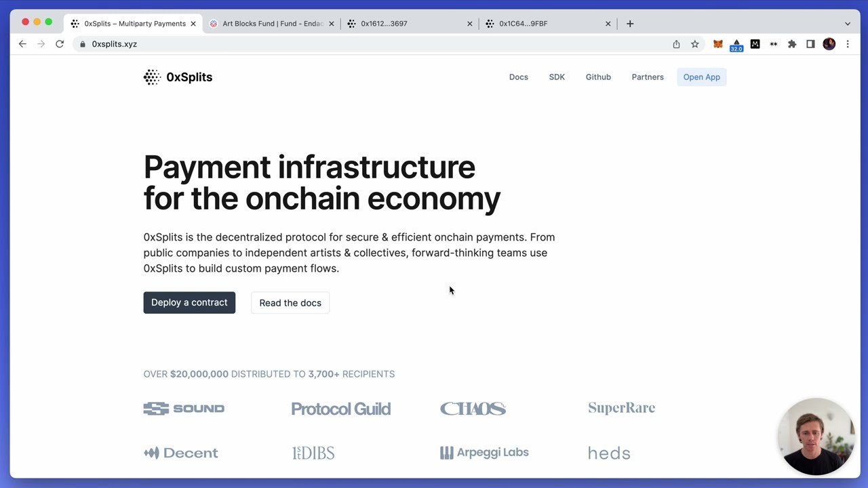868x488 pixels.
Task: Go back with the browser back arrow
Action: click(x=22, y=44)
